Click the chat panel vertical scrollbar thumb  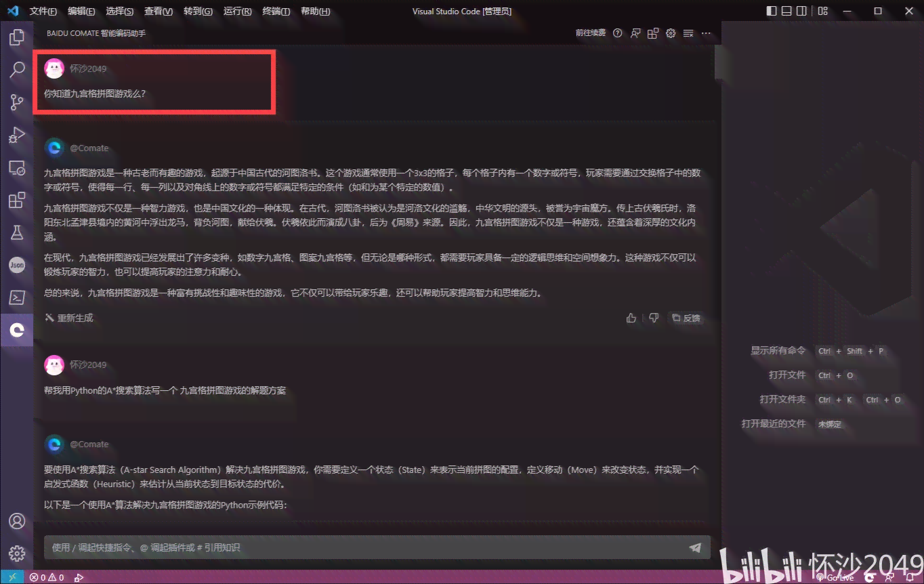(x=718, y=62)
